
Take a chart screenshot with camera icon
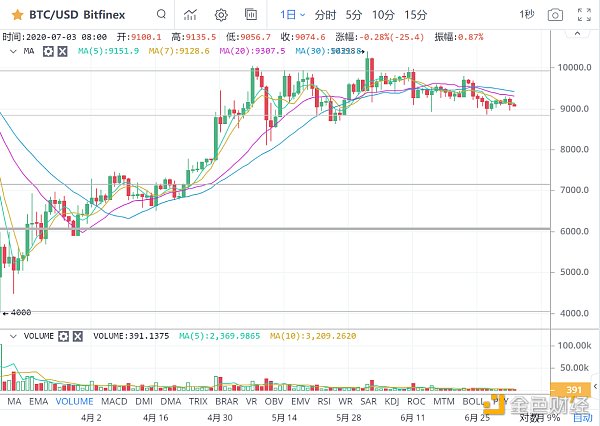coord(555,15)
